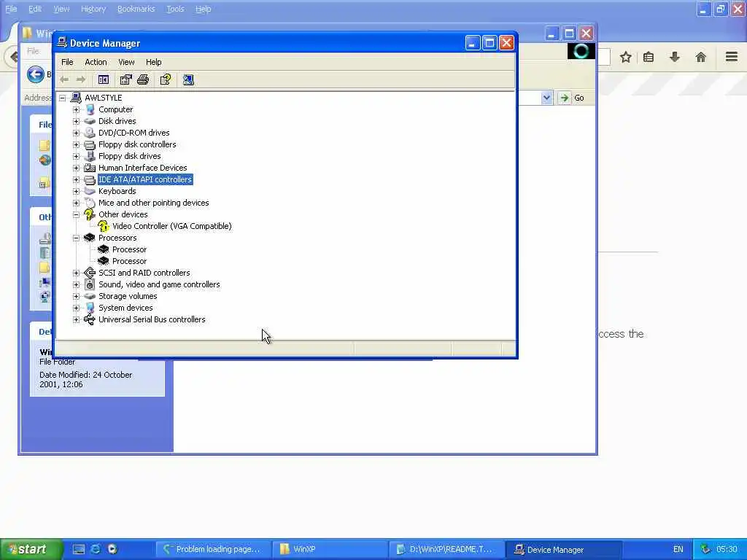Image resolution: width=747 pixels, height=560 pixels.
Task: Click the Disk drives category icon
Action: [90, 121]
